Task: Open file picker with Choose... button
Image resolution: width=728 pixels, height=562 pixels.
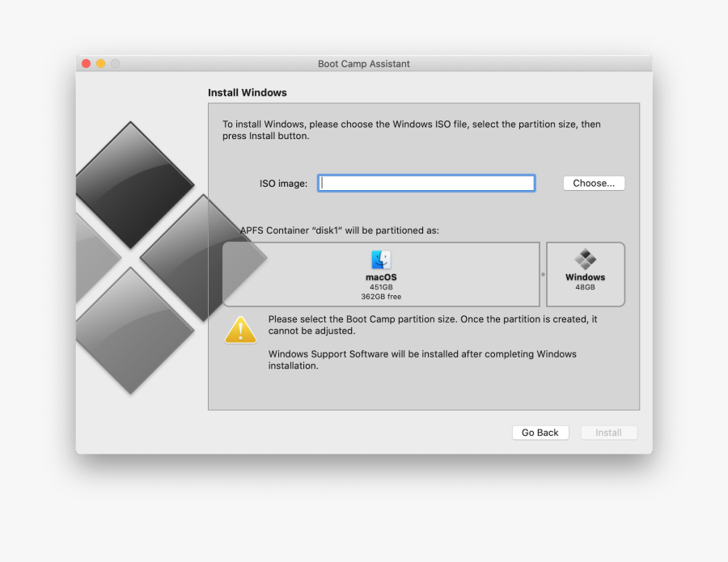Action: tap(594, 184)
